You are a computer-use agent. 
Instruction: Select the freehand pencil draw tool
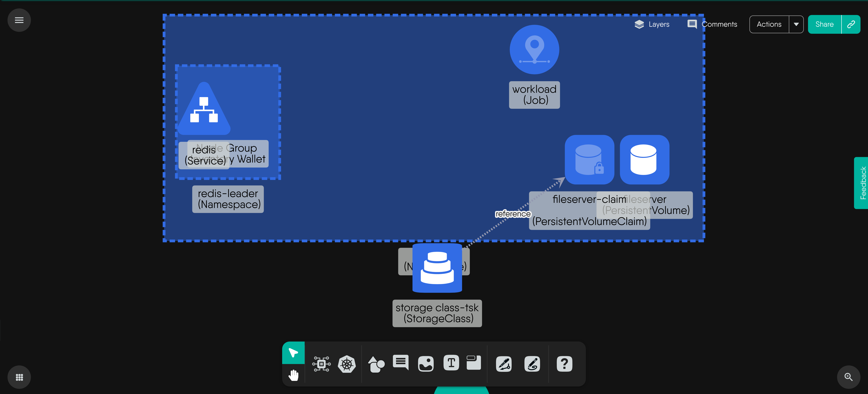pyautogui.click(x=532, y=364)
